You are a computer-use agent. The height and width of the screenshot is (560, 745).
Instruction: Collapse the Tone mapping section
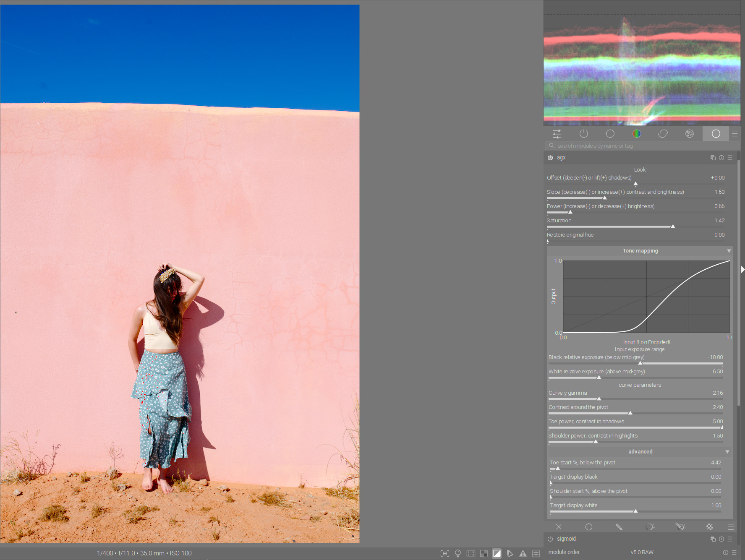click(x=729, y=251)
